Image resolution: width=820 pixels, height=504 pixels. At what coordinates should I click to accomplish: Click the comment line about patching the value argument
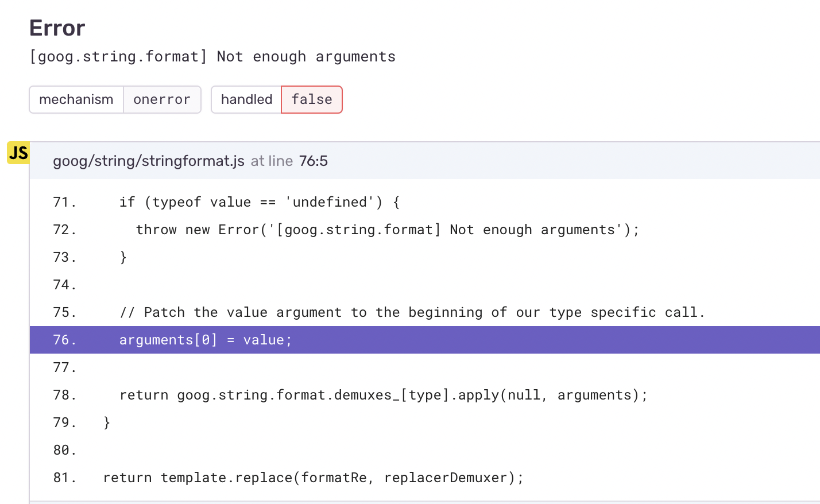coord(411,312)
